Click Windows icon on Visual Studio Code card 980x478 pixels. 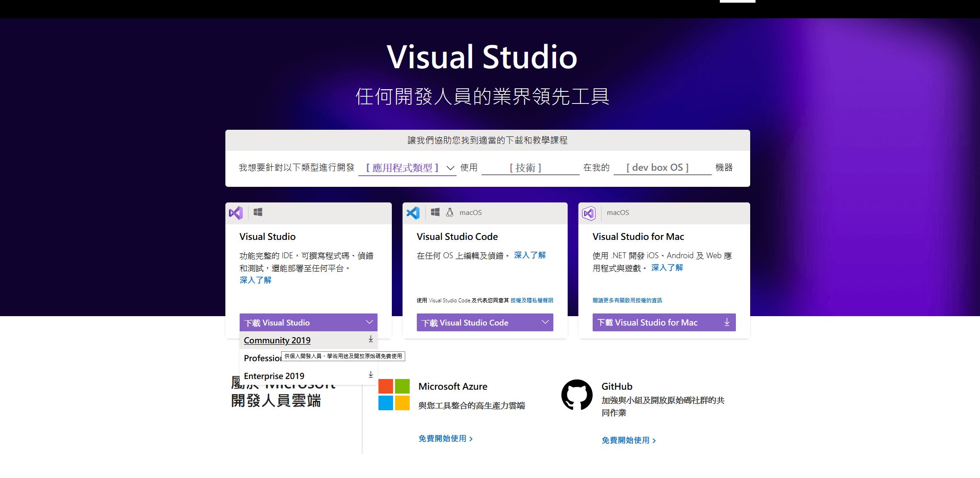(435, 212)
